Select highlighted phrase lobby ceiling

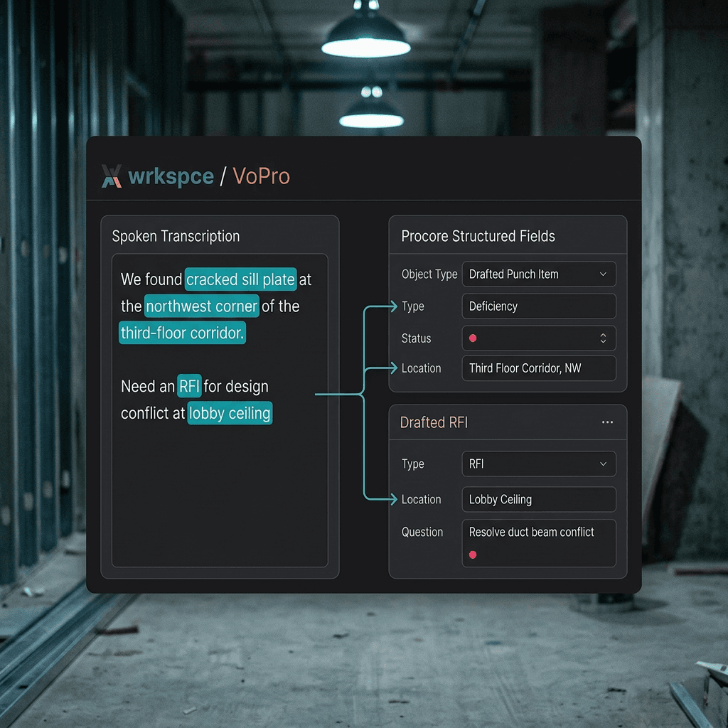tap(230, 413)
